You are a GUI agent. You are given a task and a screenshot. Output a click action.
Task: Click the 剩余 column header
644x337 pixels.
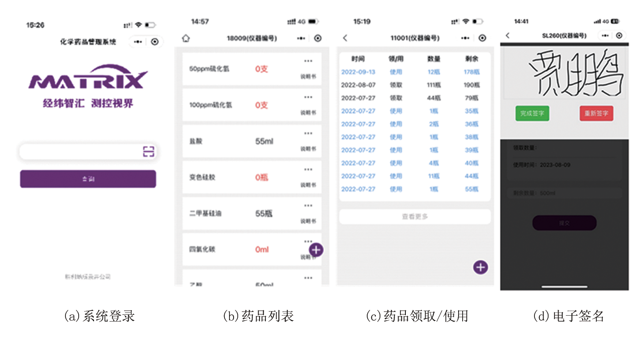pos(472,59)
